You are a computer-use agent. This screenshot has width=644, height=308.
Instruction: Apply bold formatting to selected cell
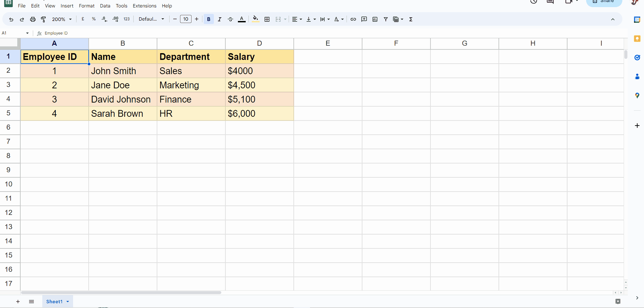click(208, 19)
